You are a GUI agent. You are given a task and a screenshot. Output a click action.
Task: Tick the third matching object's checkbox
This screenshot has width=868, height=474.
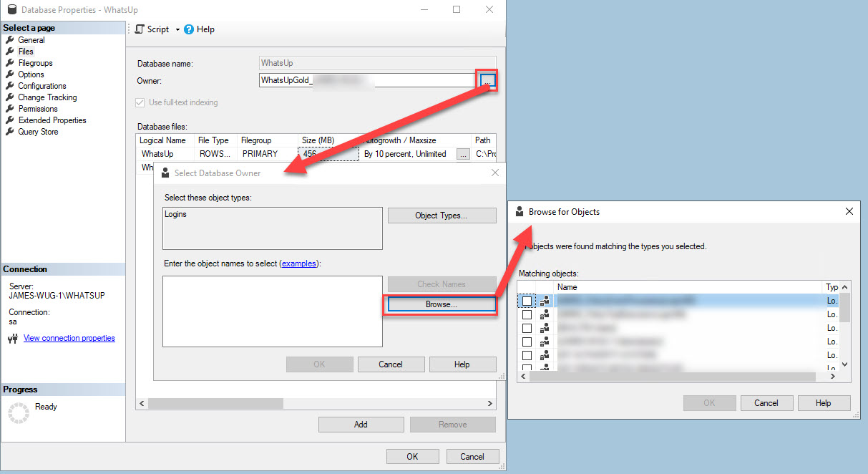tap(527, 329)
